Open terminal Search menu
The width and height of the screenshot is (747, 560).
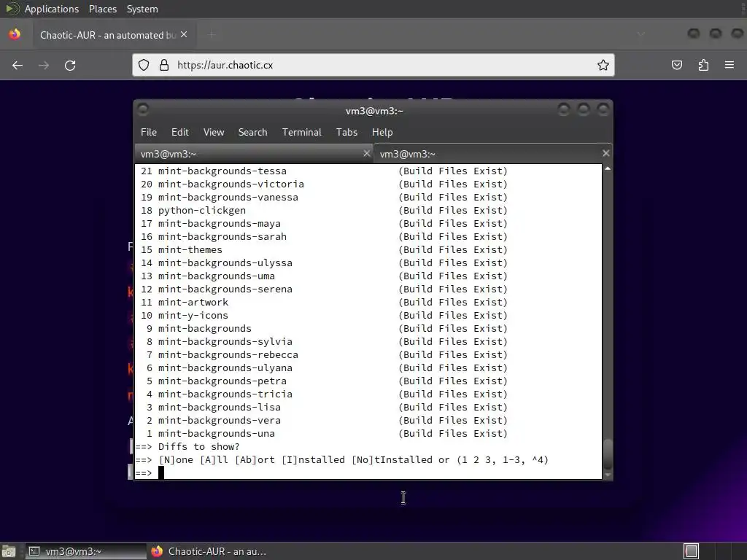coord(252,133)
